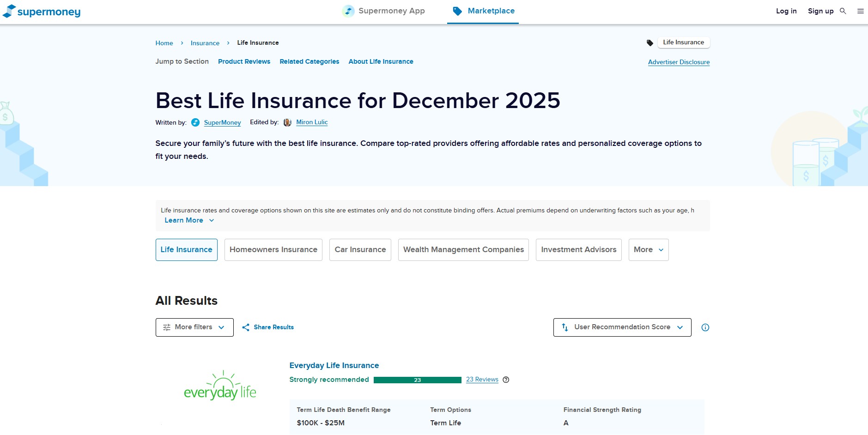Click the Strongly recommended label

coord(329,380)
